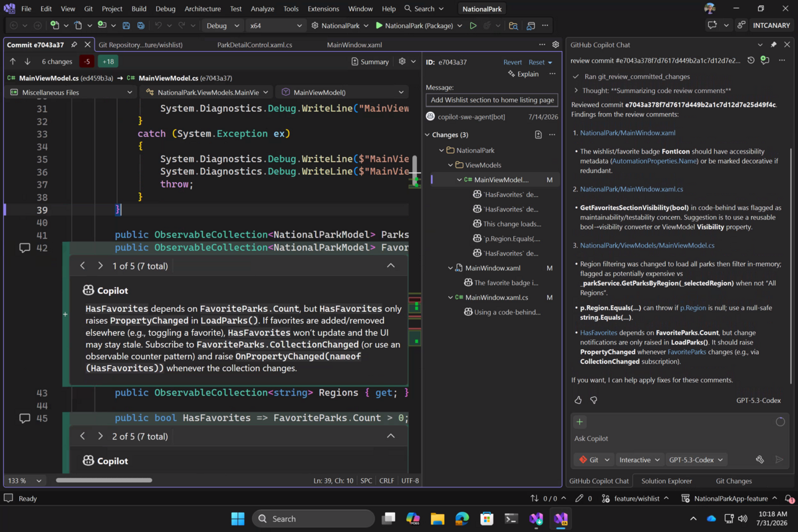Image resolution: width=798 pixels, height=532 pixels.
Task: Go to previous comment in '1 of 5' box
Action: 82,265
